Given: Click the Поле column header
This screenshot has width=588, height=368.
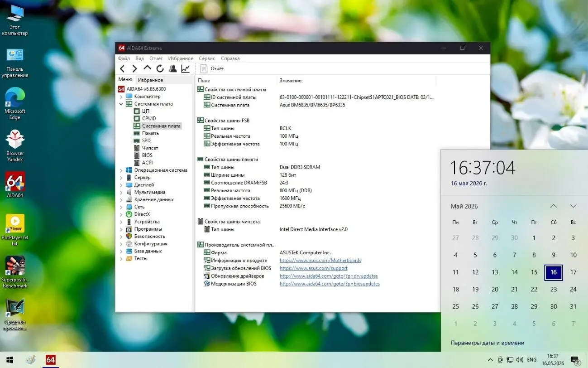Looking at the screenshot, I should point(204,81).
